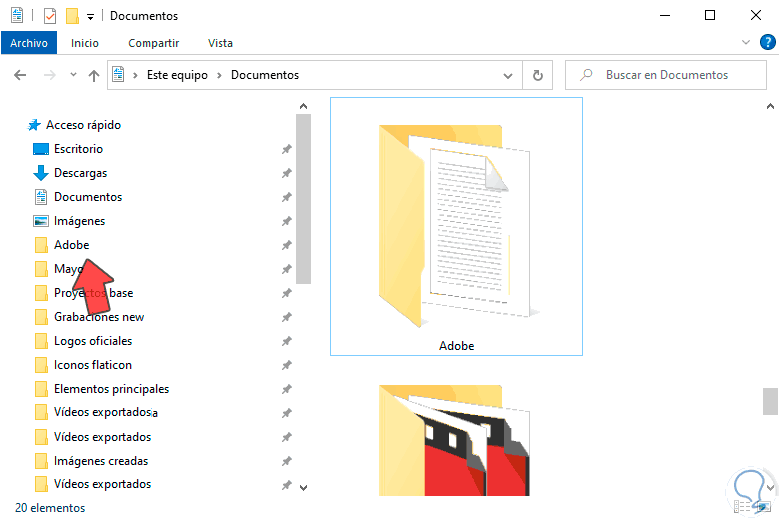Click the pin icon next to Escritorio
780x520 pixels.
[x=287, y=149]
